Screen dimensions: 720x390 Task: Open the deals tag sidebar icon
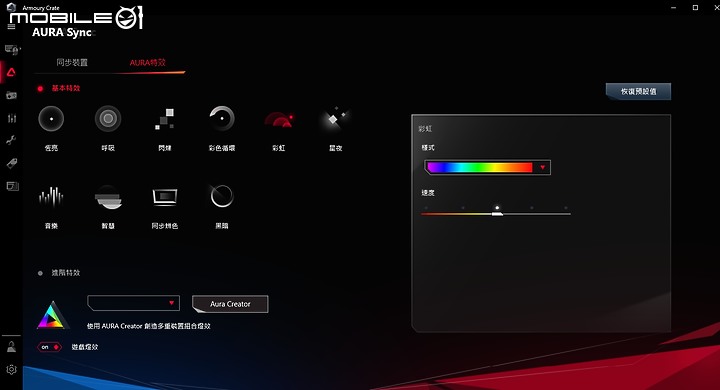(x=11, y=163)
